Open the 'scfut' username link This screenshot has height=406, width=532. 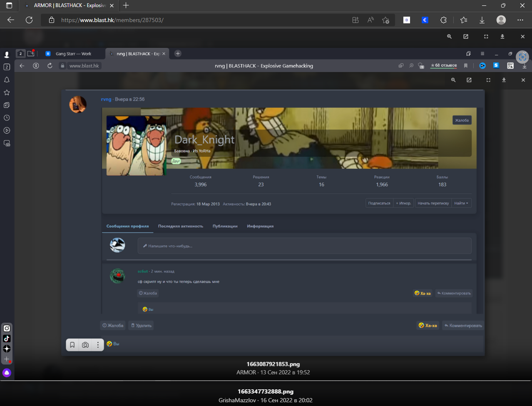click(142, 271)
